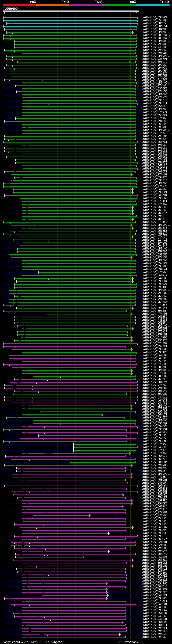The width and height of the screenshot is (172, 644).
Task: Click the UniRef100_B3F8K8 entry
Action: 154,89
